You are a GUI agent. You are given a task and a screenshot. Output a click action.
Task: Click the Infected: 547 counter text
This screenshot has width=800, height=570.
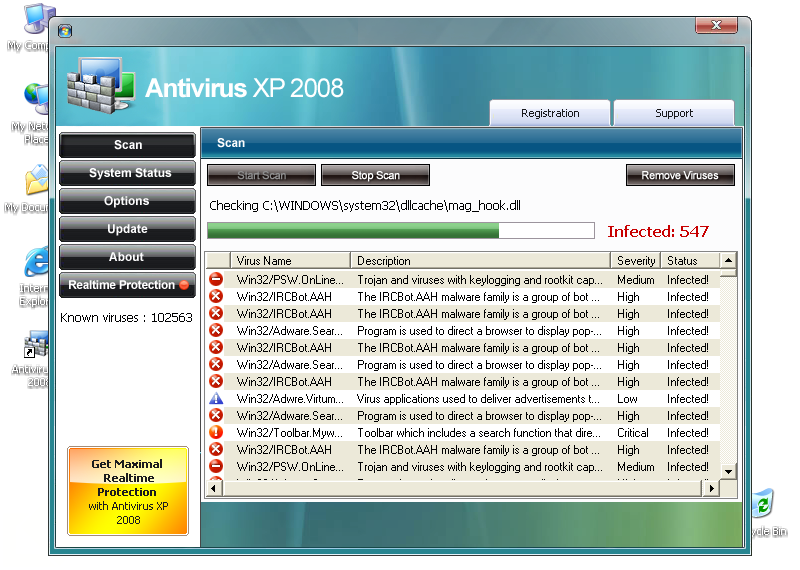[658, 232]
